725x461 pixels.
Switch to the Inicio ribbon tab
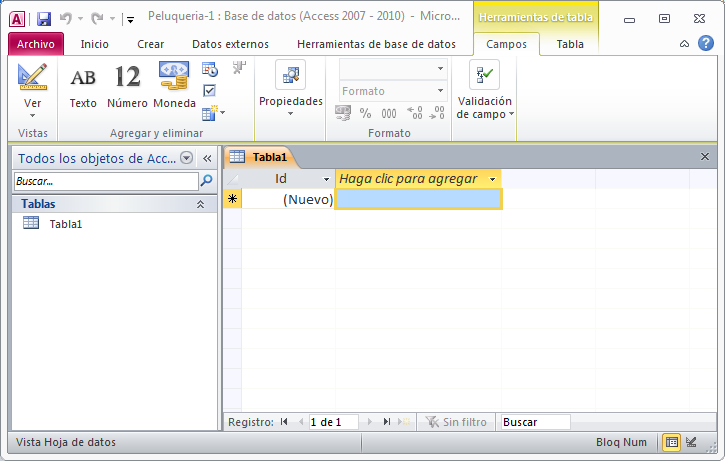coord(94,44)
